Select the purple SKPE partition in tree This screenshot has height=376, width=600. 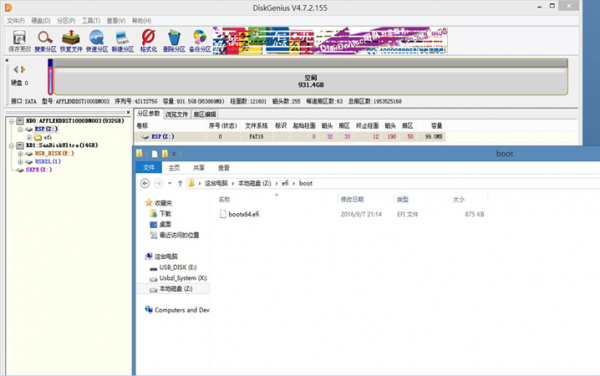[39, 169]
